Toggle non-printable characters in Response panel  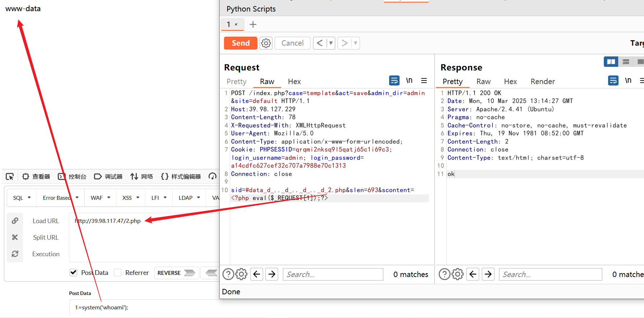click(628, 80)
